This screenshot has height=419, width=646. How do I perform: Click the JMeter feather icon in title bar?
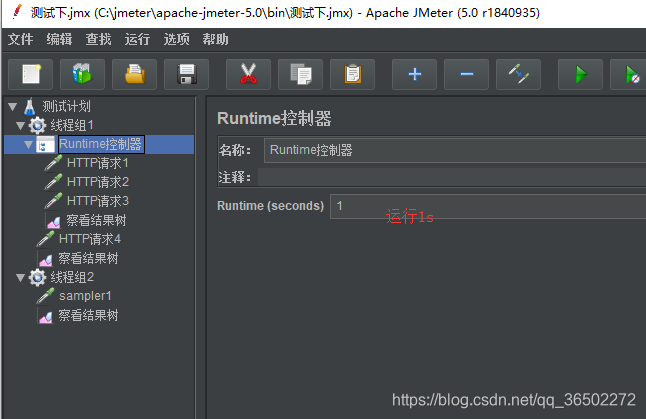(17, 12)
